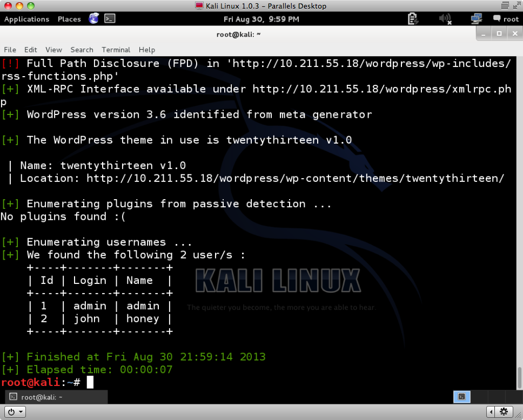
Task: Click the workspace switcher terminal thumbnail
Action: [x=461, y=397]
